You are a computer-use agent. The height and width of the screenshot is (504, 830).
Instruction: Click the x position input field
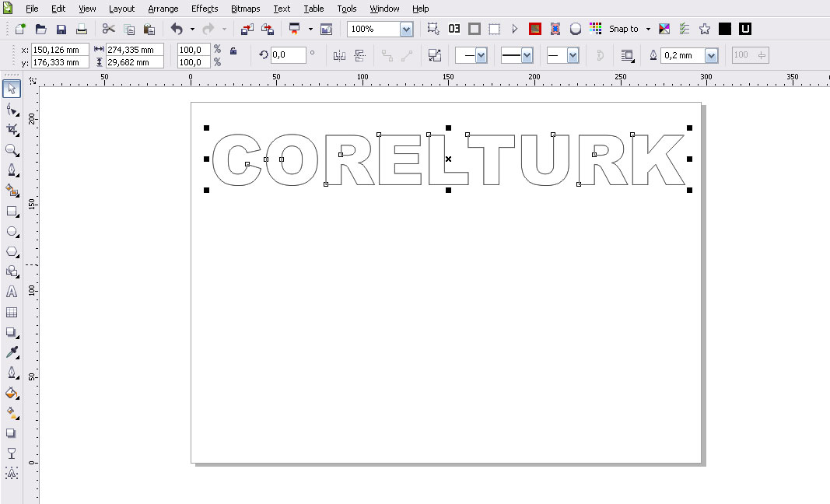pos(60,50)
